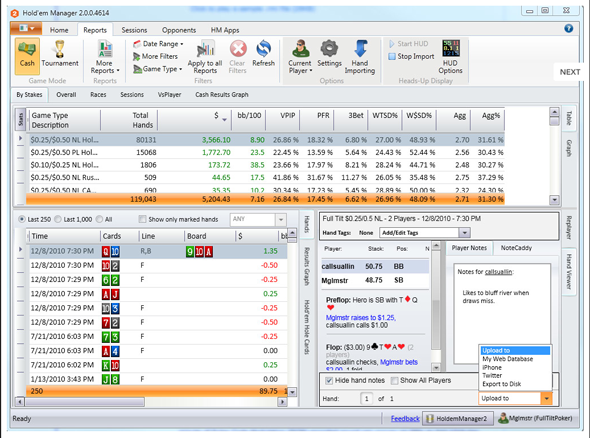Enable Show All Players checkbox
The height and width of the screenshot is (438, 590).
click(394, 381)
